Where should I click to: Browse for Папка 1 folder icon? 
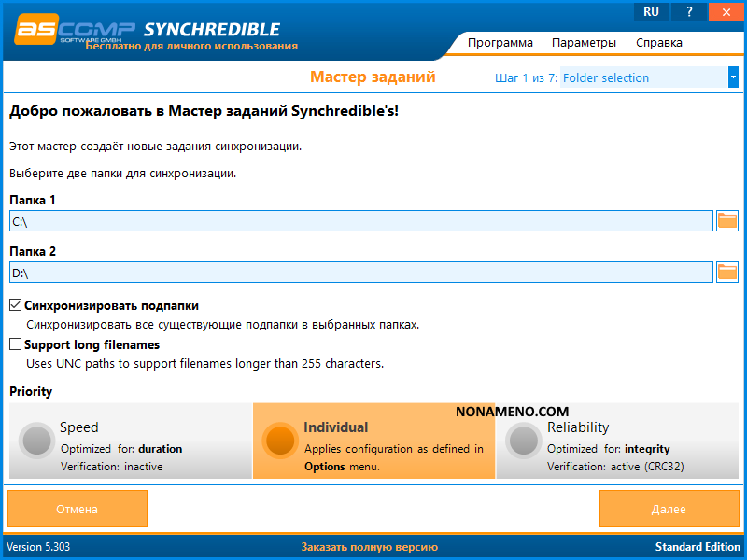pyautogui.click(x=726, y=221)
